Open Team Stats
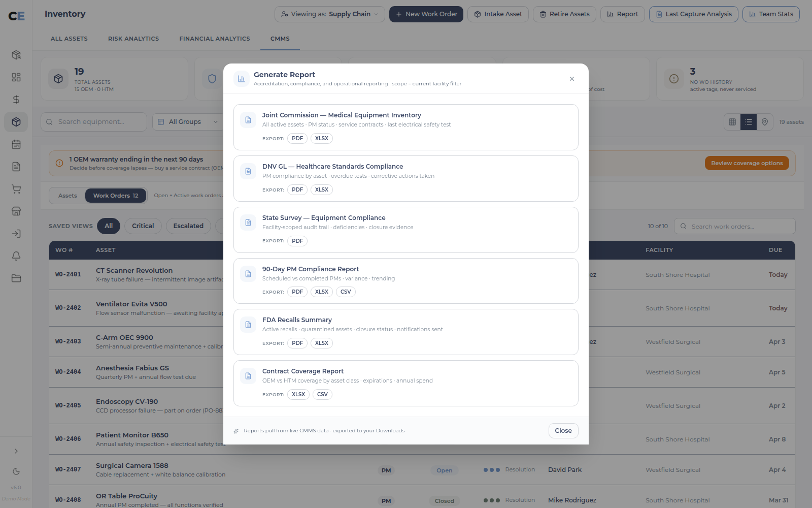The width and height of the screenshot is (812, 508). pos(771,14)
